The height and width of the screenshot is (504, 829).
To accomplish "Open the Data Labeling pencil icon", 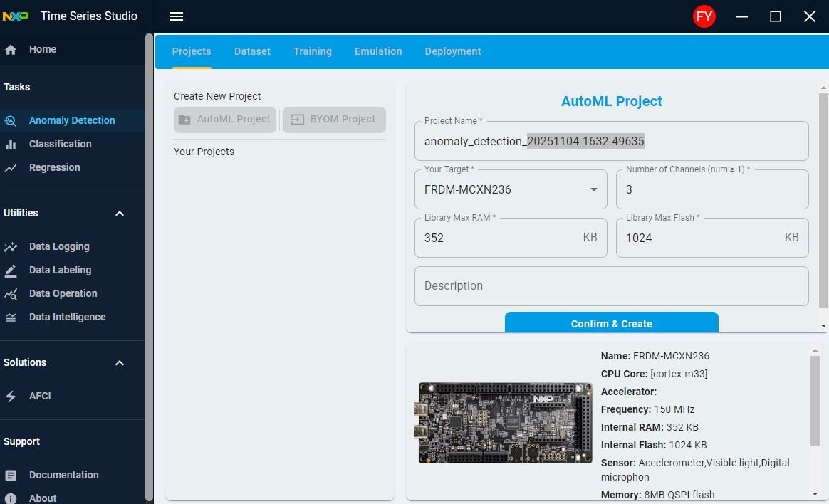I will pyautogui.click(x=11, y=271).
